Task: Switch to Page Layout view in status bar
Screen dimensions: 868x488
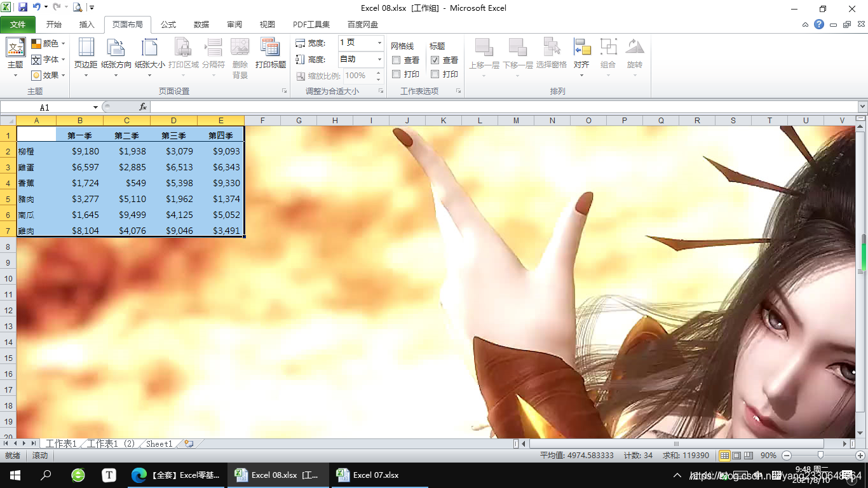Action: (x=736, y=456)
